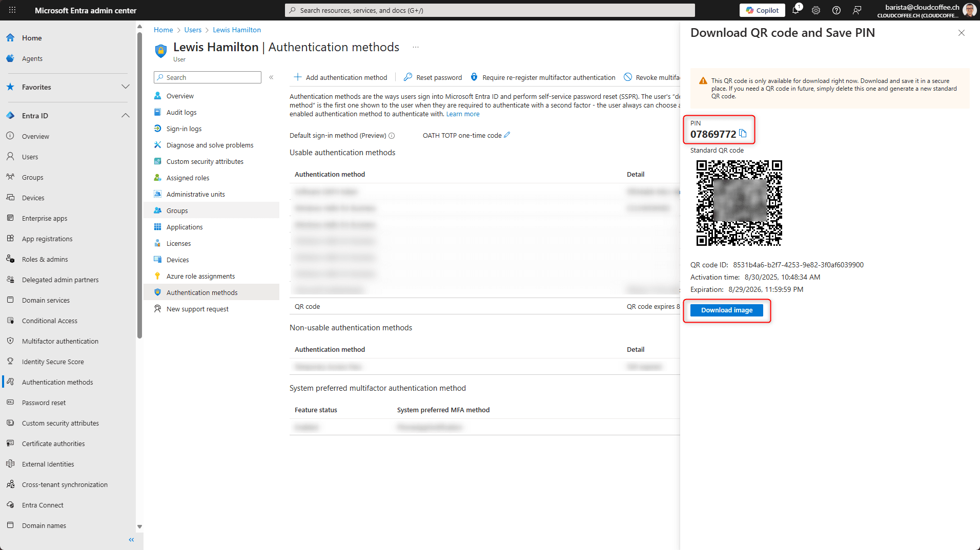Click the Download image button
The image size is (980, 550).
tap(727, 310)
